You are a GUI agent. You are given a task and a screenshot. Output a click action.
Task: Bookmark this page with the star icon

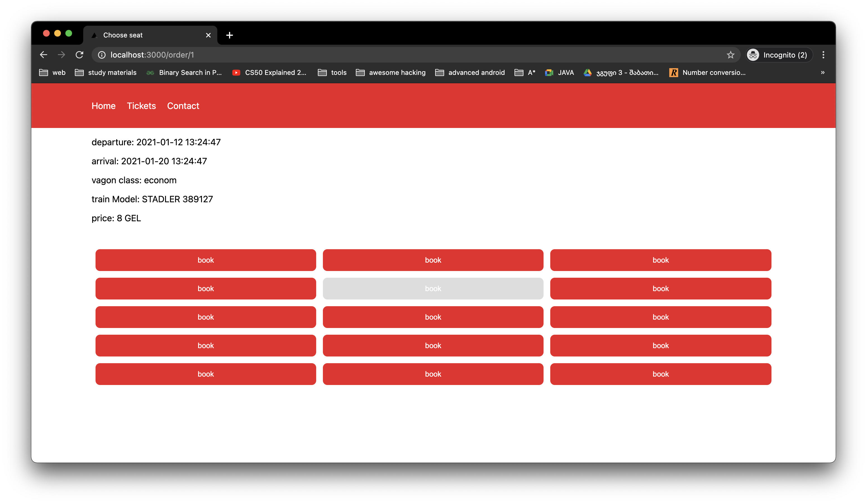point(730,55)
